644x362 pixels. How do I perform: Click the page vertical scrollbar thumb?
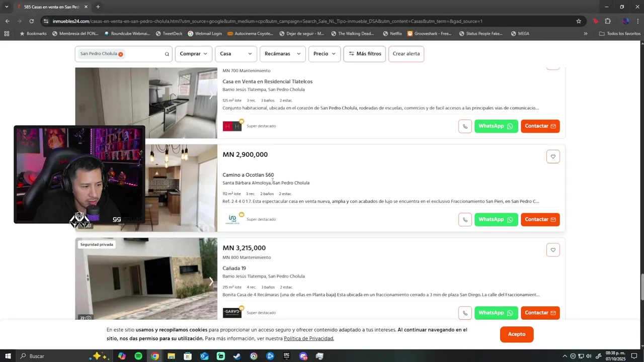pyautogui.click(x=641, y=286)
